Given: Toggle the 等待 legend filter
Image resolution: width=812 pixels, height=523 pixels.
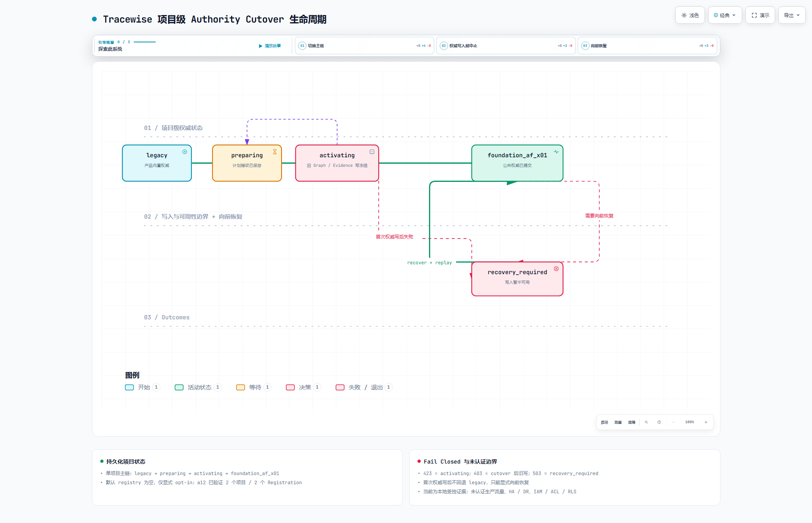Looking at the screenshot, I should (254, 387).
